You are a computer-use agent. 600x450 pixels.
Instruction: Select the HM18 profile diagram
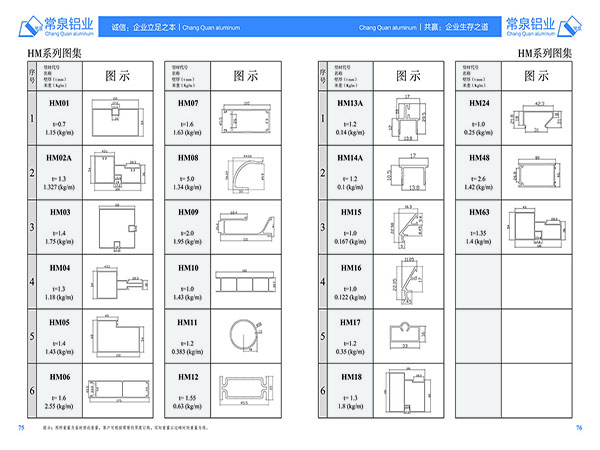click(x=409, y=391)
